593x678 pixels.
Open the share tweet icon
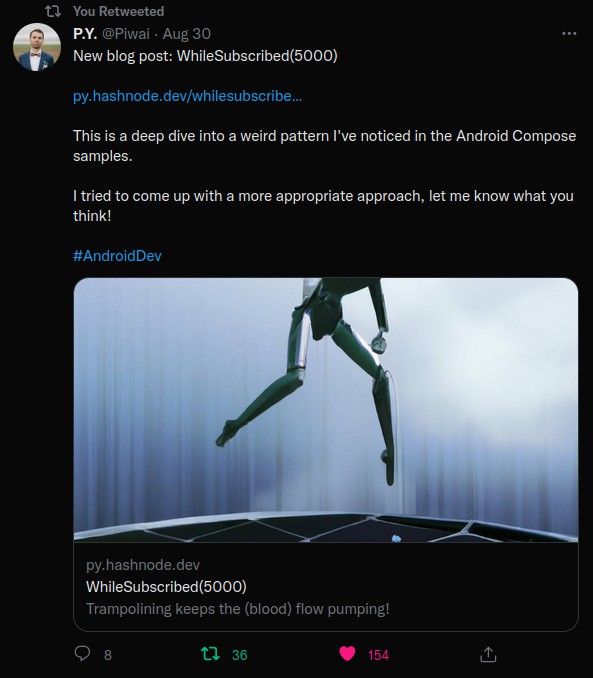(x=488, y=654)
